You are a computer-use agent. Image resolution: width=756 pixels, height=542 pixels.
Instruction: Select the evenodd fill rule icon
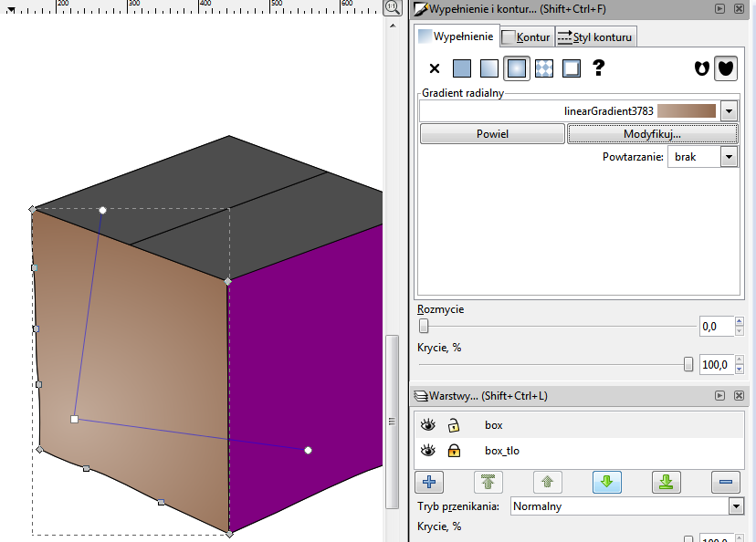pyautogui.click(x=701, y=68)
